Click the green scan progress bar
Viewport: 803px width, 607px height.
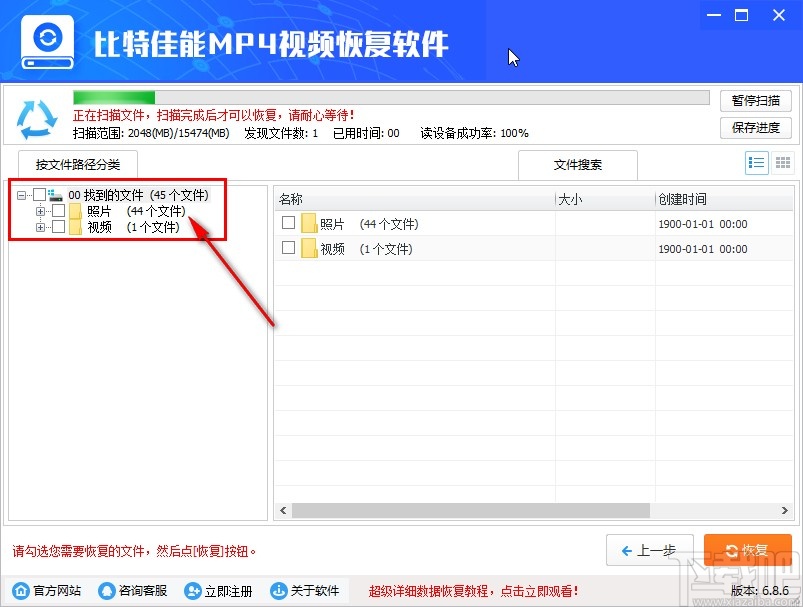(x=114, y=97)
